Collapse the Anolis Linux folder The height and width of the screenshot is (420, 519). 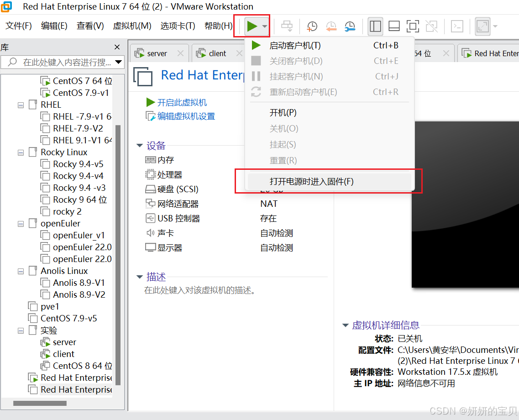[21, 271]
